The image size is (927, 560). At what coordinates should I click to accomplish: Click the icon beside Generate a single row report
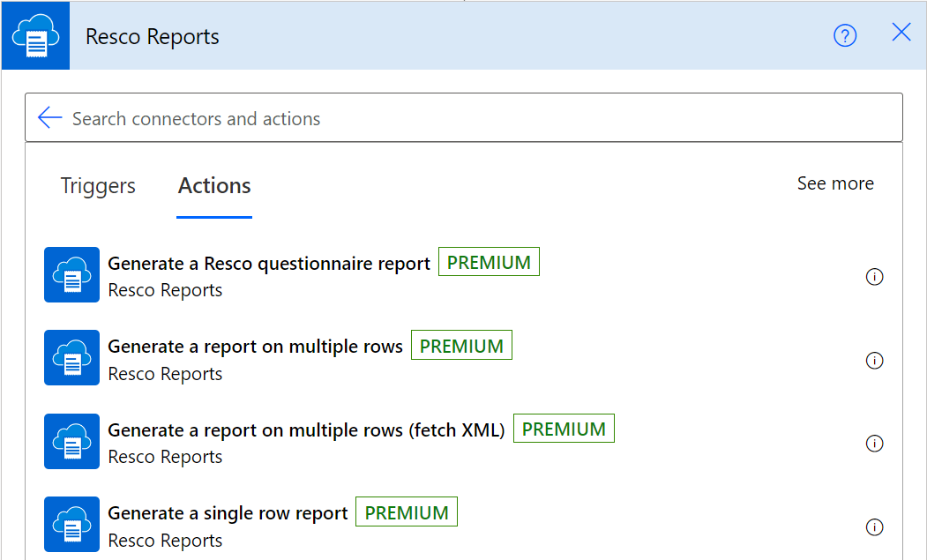(x=71, y=525)
